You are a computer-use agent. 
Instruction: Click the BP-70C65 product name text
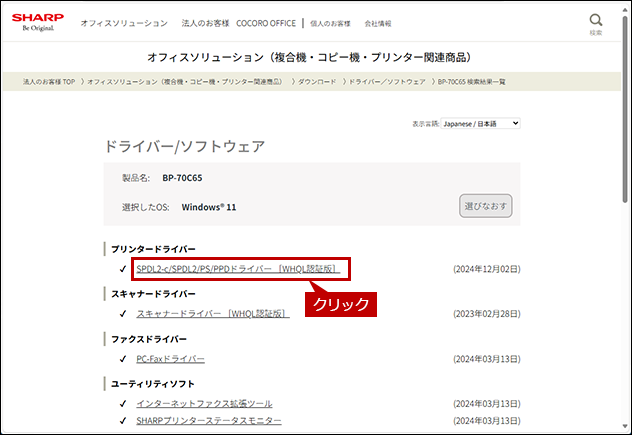pyautogui.click(x=182, y=178)
